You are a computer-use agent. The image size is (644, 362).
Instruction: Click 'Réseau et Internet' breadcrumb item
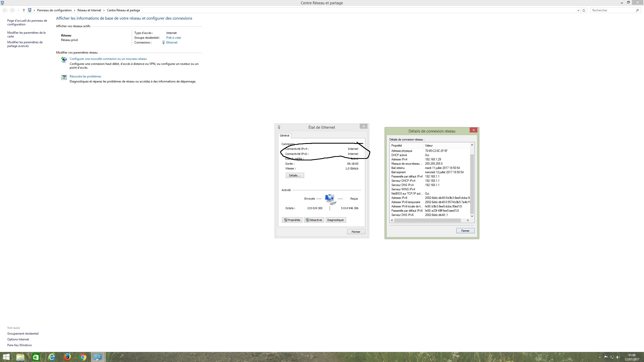pos(89,10)
